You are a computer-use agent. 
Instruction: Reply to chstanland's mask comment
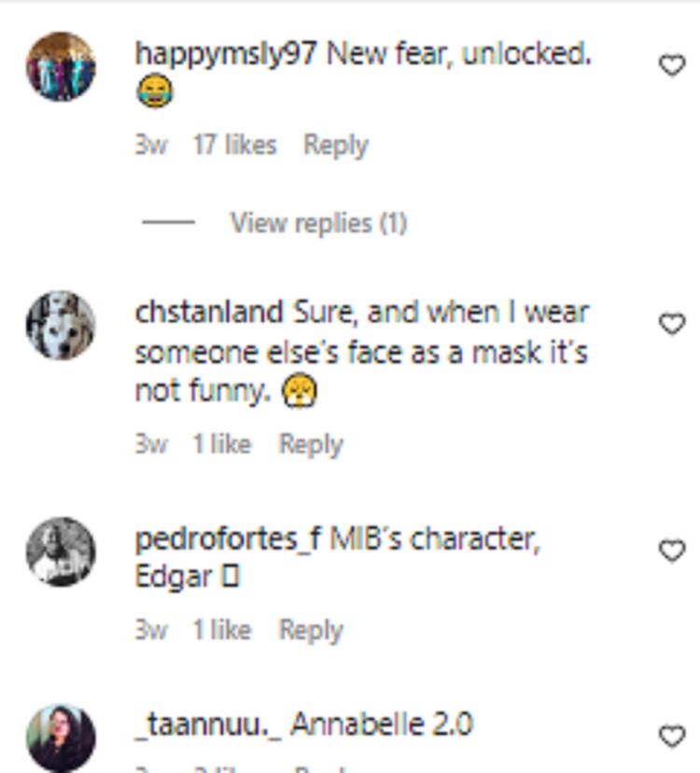point(311,444)
